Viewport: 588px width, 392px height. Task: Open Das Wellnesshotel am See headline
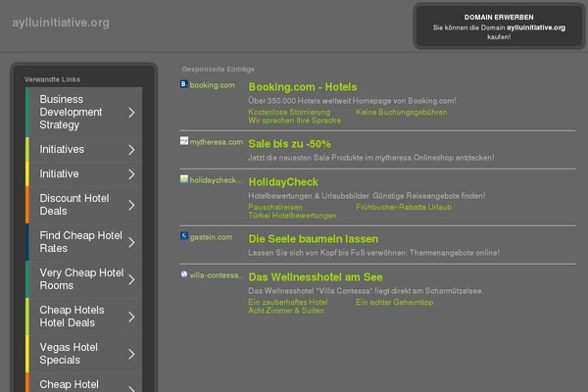pos(316,277)
